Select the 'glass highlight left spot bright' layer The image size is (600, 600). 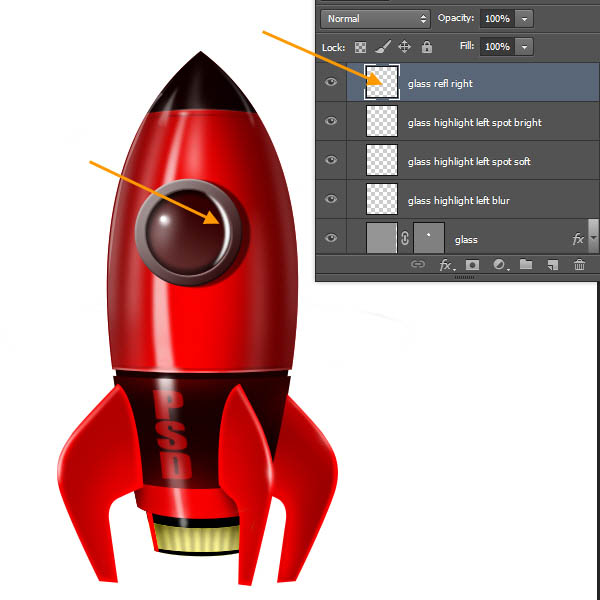coord(474,122)
